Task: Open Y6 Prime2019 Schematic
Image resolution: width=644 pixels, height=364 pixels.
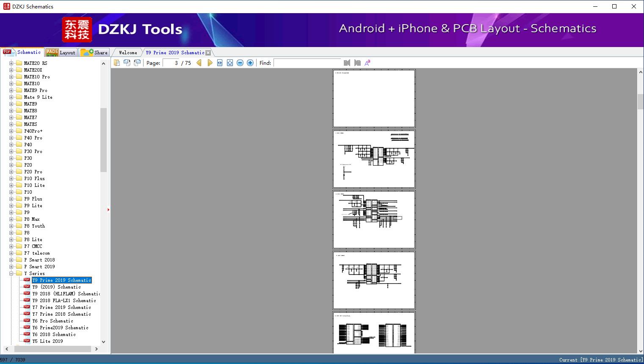Action: pyautogui.click(x=61, y=328)
